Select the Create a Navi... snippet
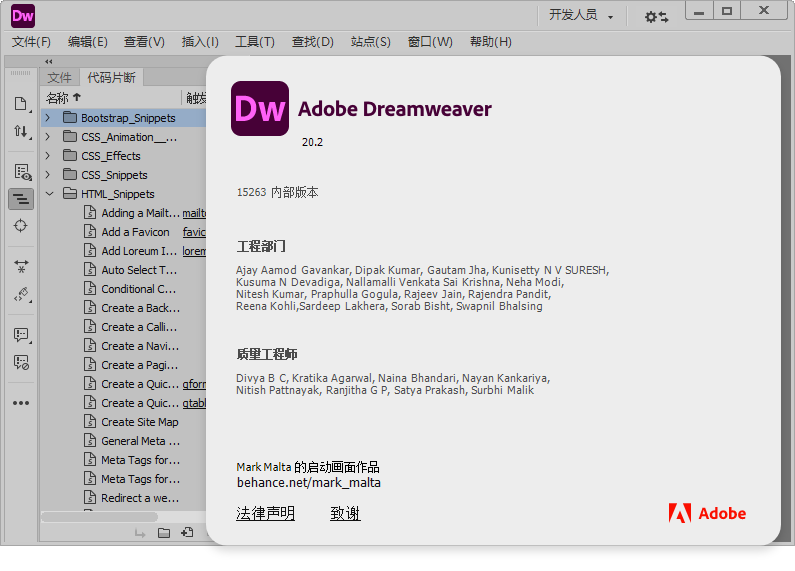The height and width of the screenshot is (571, 795). 140,346
